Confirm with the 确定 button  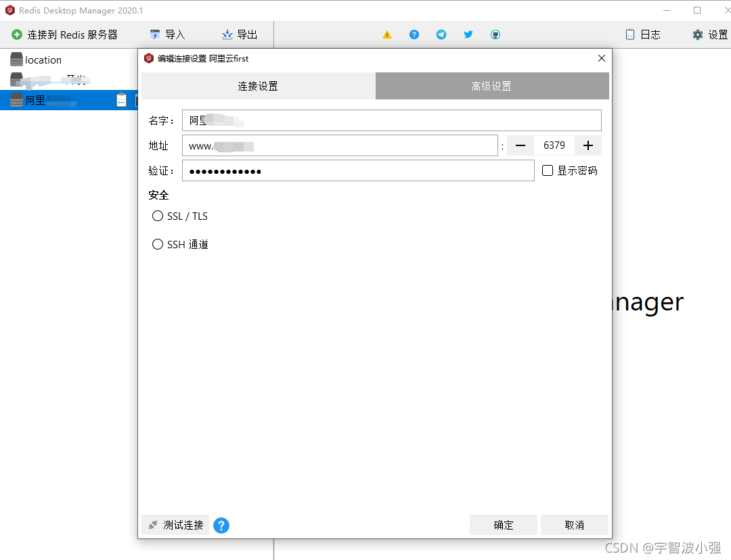pos(504,525)
